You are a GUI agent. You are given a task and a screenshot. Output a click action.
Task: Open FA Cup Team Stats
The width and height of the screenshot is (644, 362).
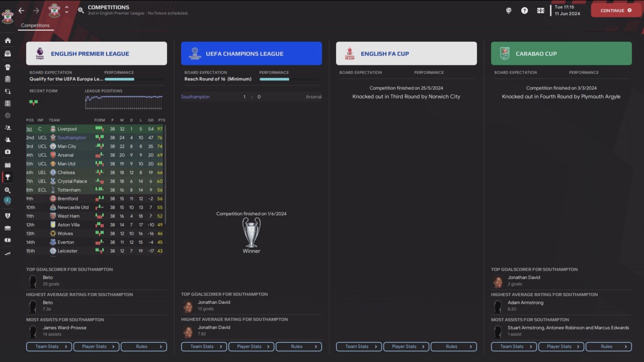coord(359,346)
